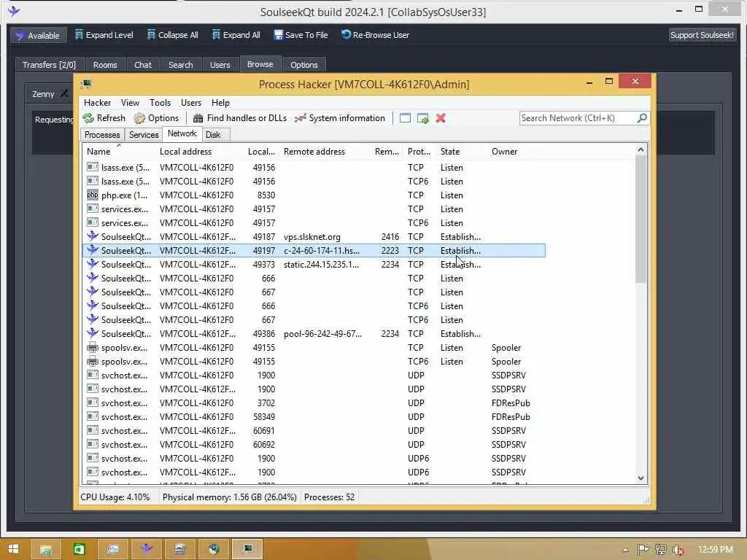
Task: Click the network list vertical scrollbar thumb
Action: [640, 219]
